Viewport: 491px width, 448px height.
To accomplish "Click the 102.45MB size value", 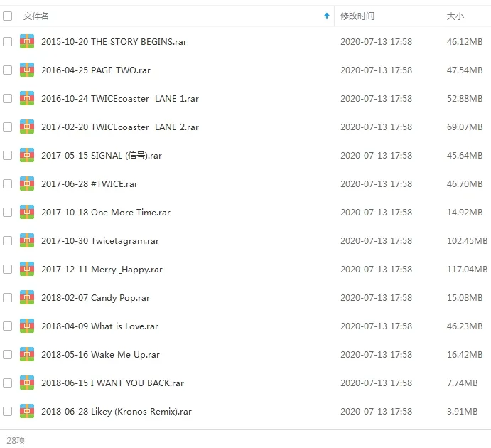I will 468,240.
